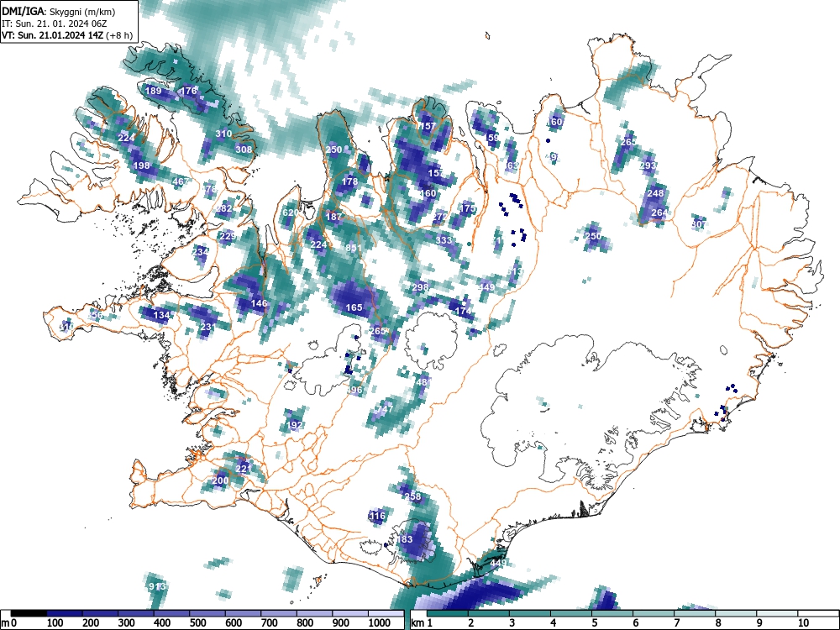Select the '175' visibility value
Screen dimensions: 840x630
point(468,208)
